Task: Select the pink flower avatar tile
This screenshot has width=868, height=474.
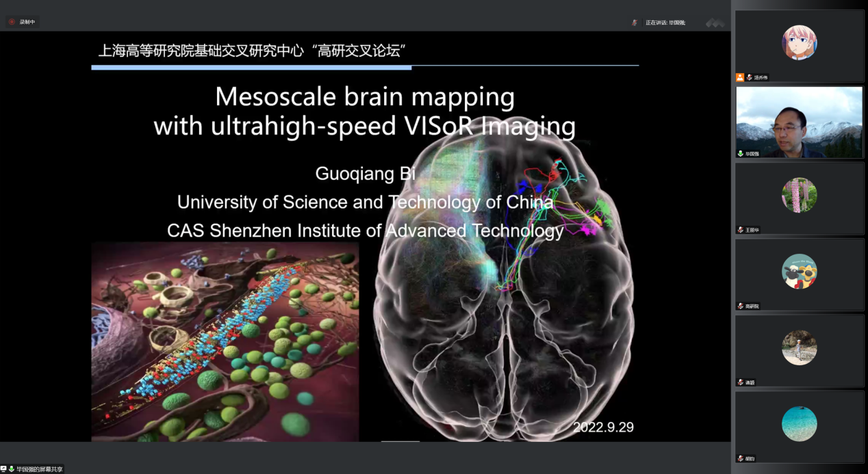Action: 799,195
